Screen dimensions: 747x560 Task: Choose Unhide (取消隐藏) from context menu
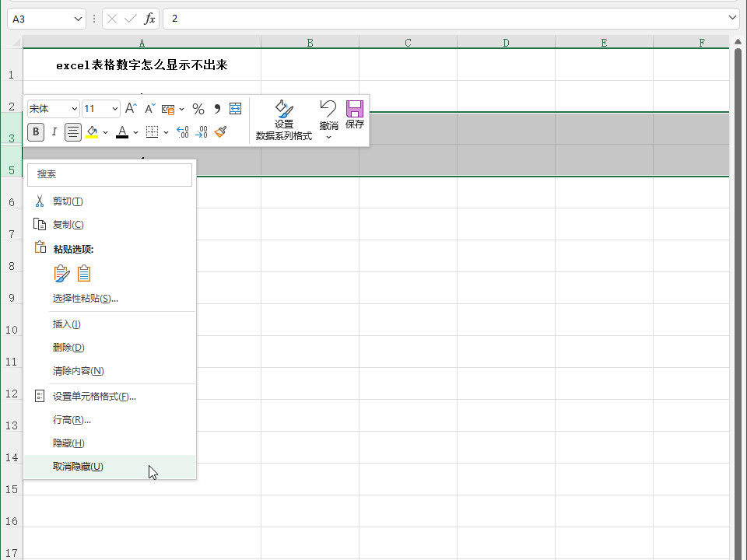pos(110,467)
